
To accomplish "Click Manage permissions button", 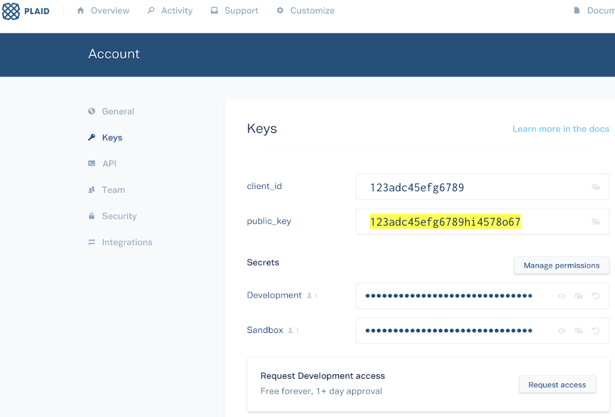I will [x=561, y=266].
